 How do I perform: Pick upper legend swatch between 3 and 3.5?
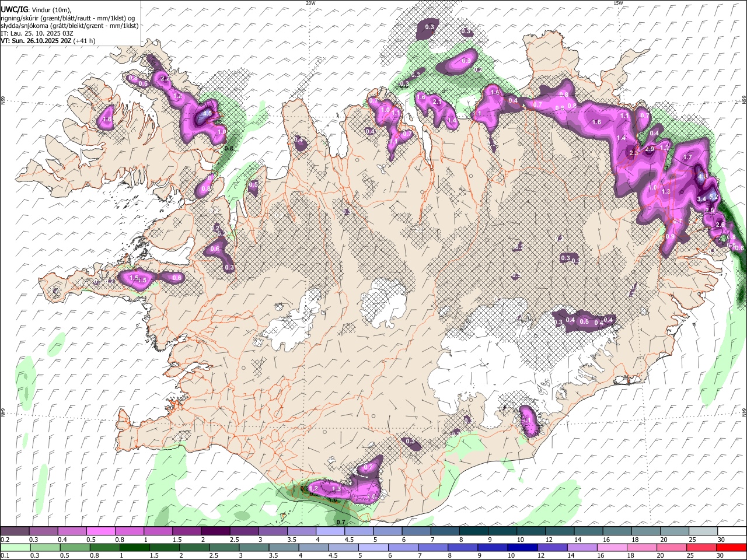(x=273, y=531)
